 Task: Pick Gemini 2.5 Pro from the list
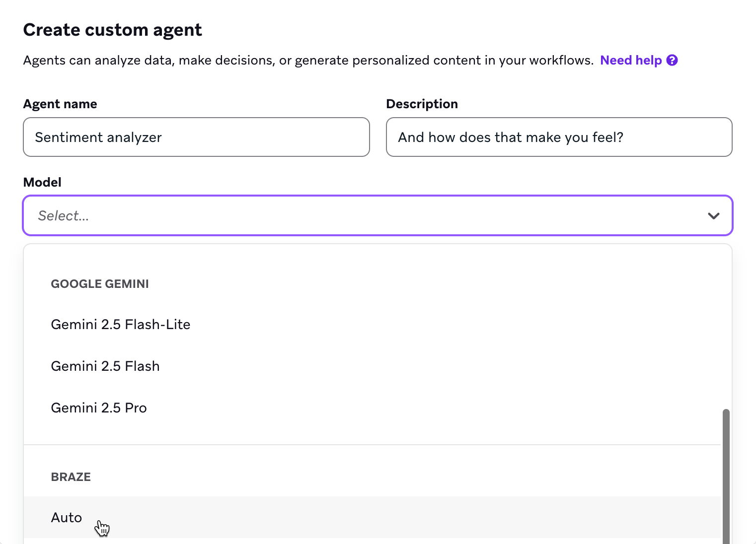[x=99, y=408]
